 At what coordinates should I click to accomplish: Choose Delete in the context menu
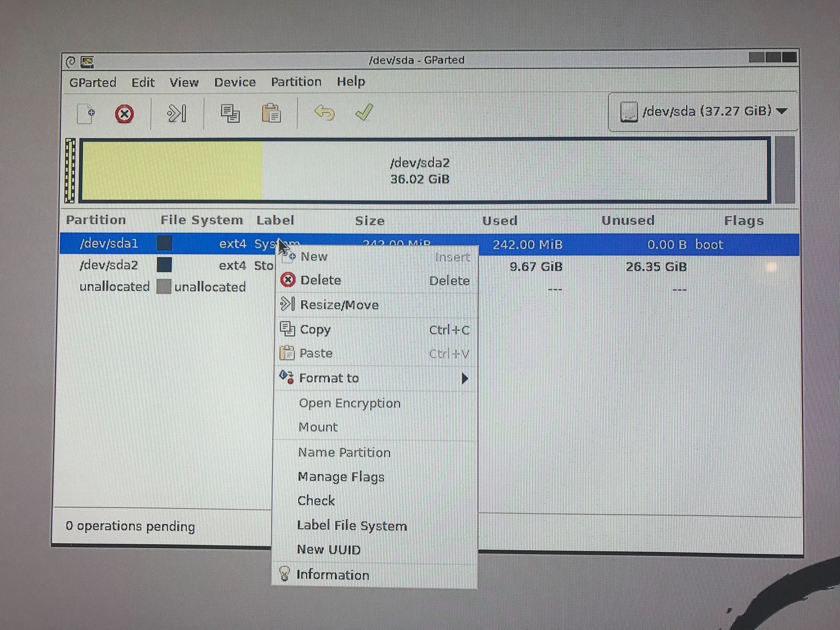tap(375, 280)
